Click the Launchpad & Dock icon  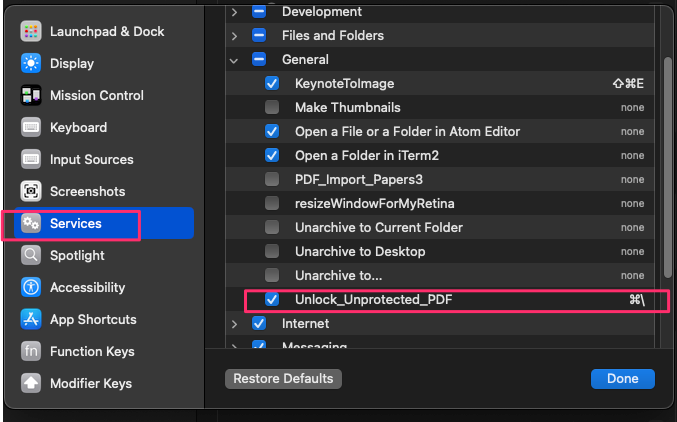[31, 31]
